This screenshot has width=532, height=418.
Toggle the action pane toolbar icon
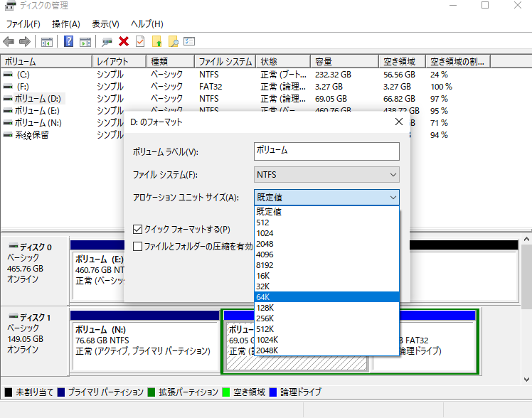[x=85, y=42]
